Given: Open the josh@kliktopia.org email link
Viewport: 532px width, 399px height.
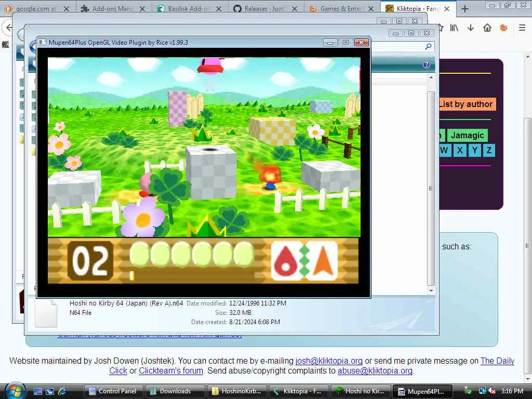Looking at the screenshot, I should [x=329, y=361].
